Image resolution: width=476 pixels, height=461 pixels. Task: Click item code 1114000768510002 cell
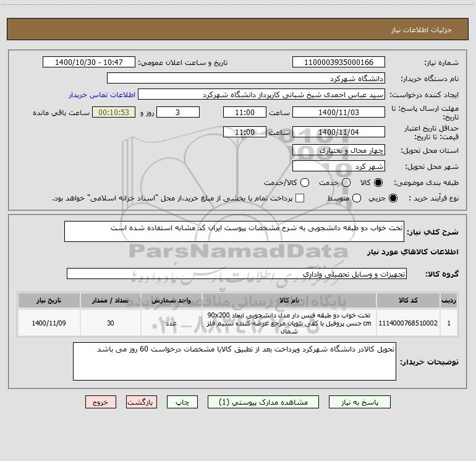pos(408,323)
